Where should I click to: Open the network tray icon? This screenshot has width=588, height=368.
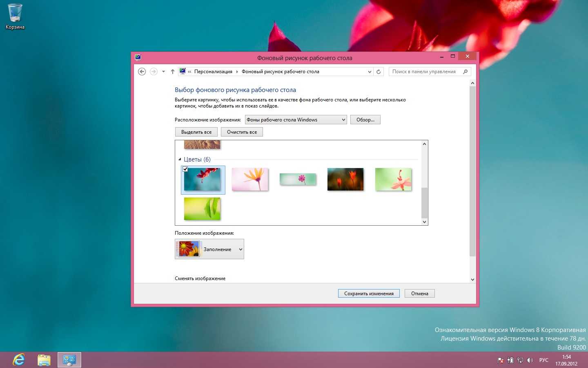(x=520, y=360)
